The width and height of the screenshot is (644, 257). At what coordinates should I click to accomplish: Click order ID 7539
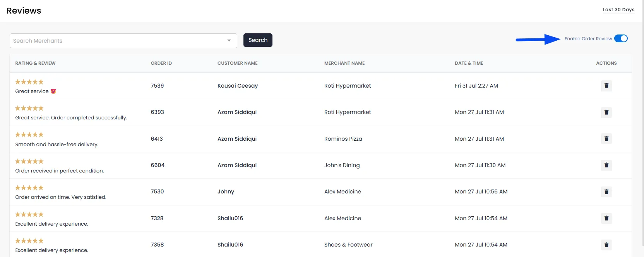point(157,86)
